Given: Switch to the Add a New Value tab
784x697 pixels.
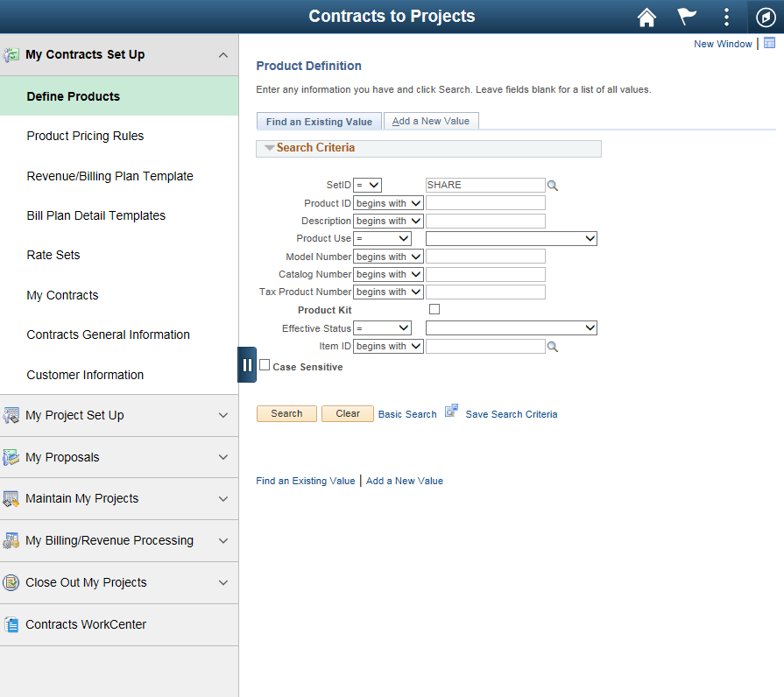Looking at the screenshot, I should pos(431,120).
